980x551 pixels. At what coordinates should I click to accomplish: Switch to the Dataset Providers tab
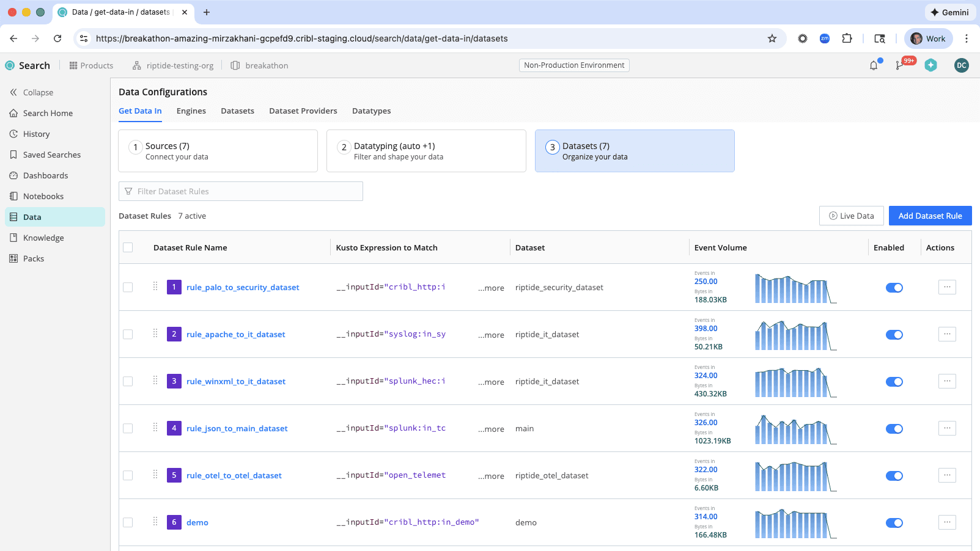point(303,111)
